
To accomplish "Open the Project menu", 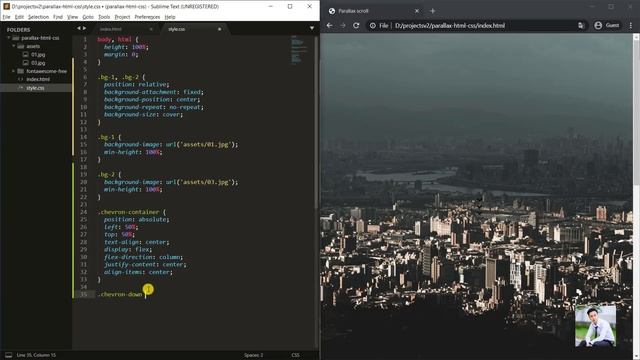I will tap(122, 17).
